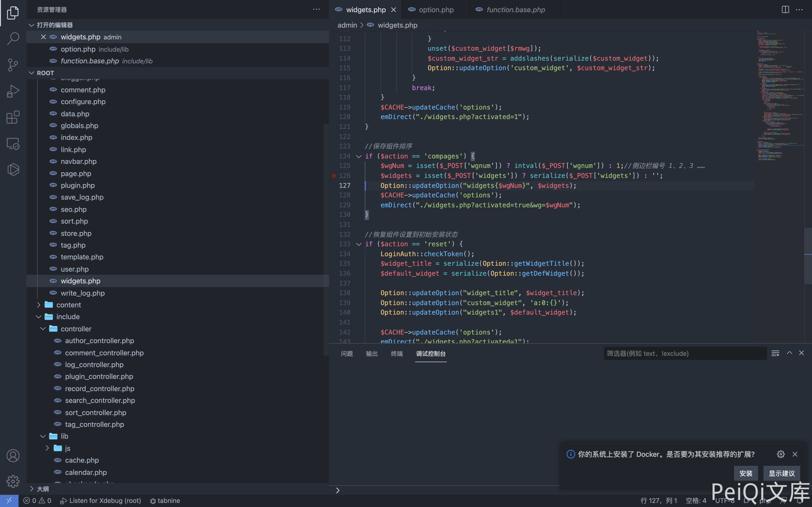Toggle breakpoint on line 126

[334, 176]
